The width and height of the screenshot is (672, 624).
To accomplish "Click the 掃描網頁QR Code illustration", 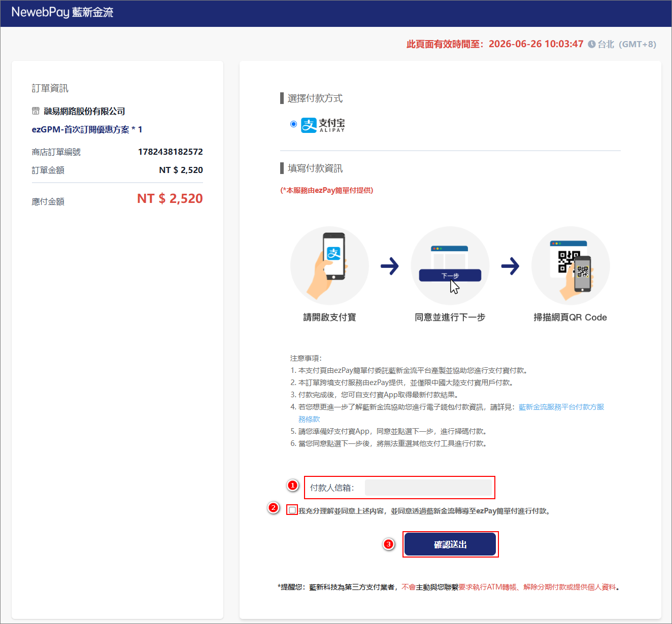I will pos(570,265).
